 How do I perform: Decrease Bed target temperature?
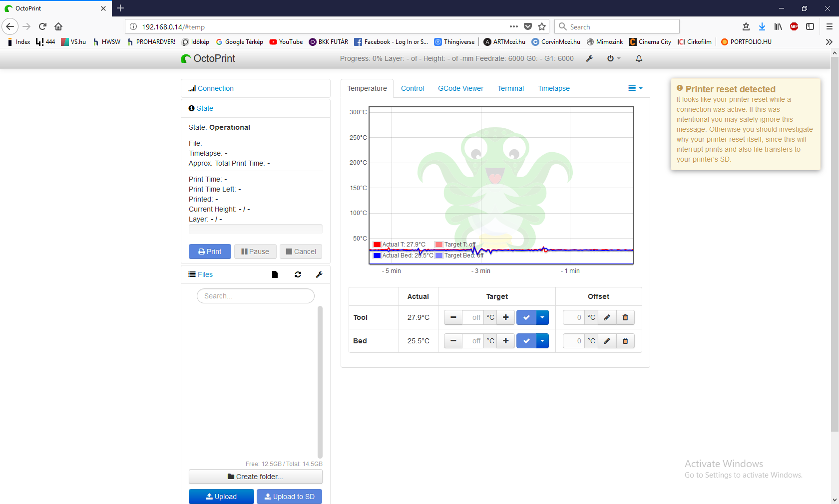(x=453, y=341)
